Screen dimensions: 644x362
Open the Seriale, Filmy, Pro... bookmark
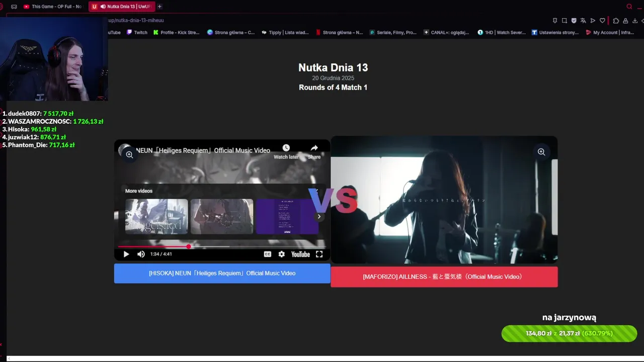coord(393,33)
